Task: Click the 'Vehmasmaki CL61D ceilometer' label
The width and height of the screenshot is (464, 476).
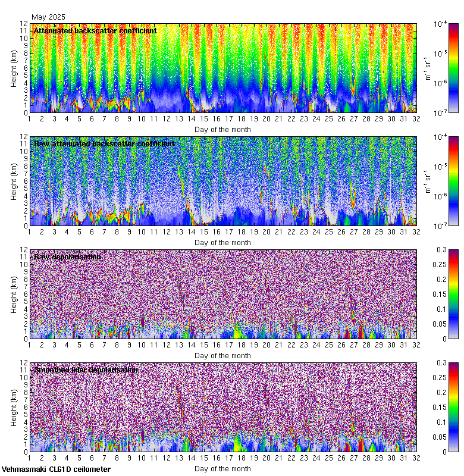Action: 56,469
